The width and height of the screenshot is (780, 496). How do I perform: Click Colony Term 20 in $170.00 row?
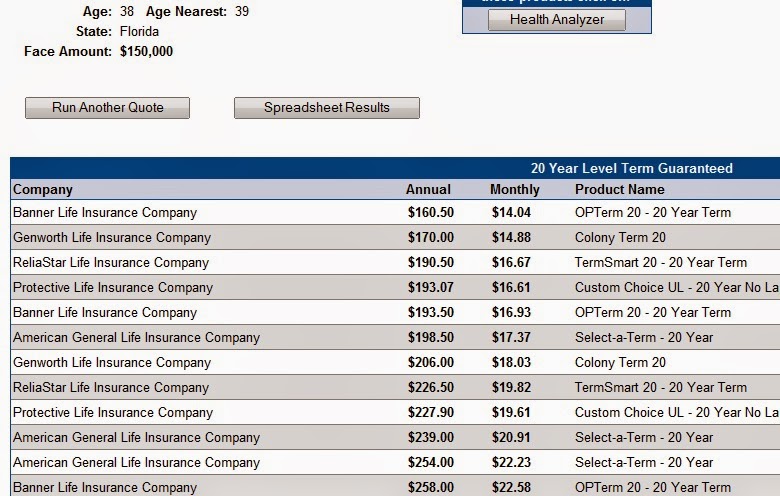pyautogui.click(x=620, y=237)
